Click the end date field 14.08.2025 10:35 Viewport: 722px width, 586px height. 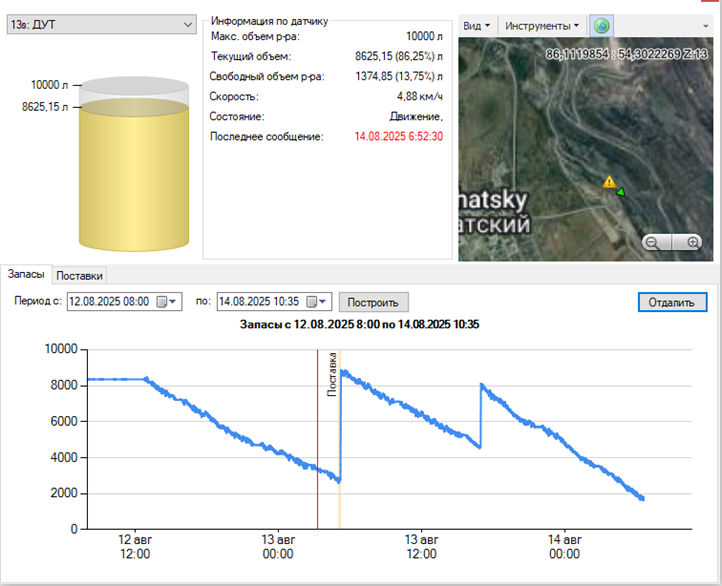coord(261,301)
